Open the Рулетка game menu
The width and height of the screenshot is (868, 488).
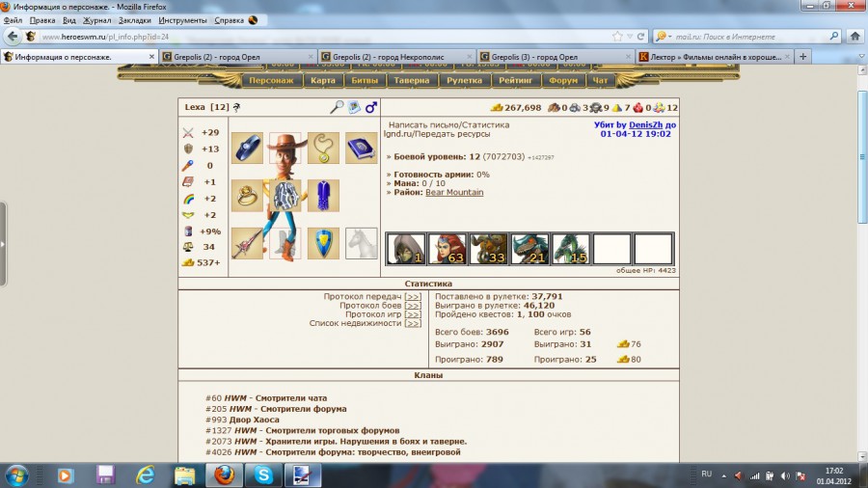[464, 80]
